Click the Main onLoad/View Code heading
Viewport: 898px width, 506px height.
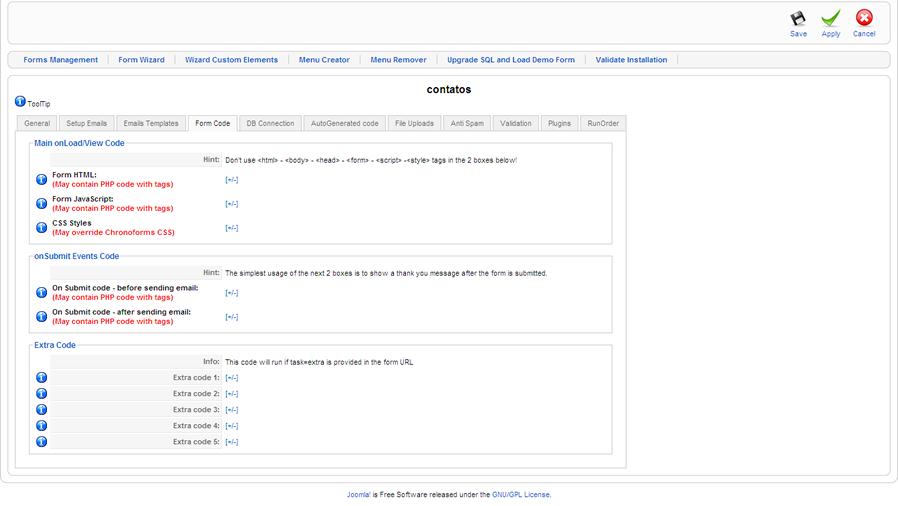(79, 143)
